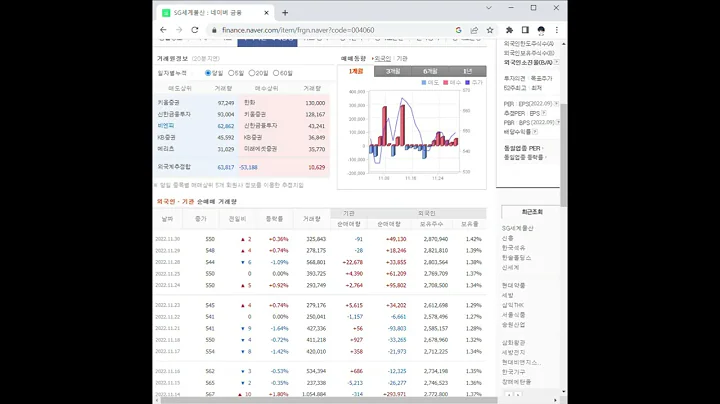Open 한솔홀딩스 in the recent list
The height and width of the screenshot is (404, 720).
[517, 258]
